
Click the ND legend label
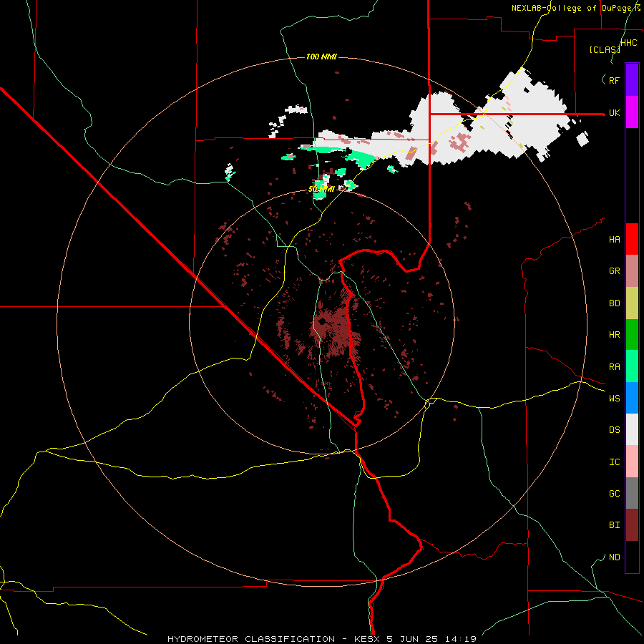(614, 557)
